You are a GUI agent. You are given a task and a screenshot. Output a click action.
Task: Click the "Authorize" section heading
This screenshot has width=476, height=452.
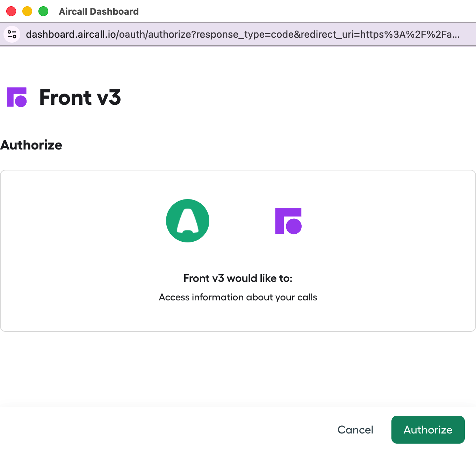click(31, 145)
